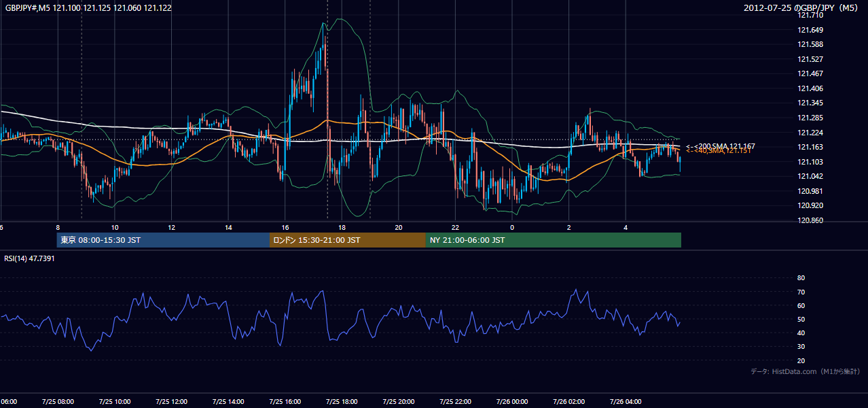The width and height of the screenshot is (868, 408).
Task: Click the 7/26 04:00 date axis label
Action: pyautogui.click(x=626, y=402)
